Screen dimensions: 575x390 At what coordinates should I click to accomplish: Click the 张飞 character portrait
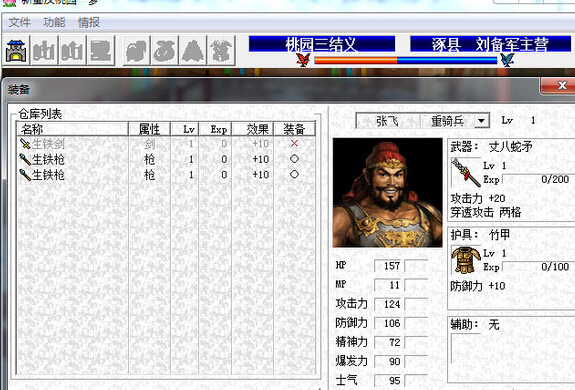pos(388,192)
